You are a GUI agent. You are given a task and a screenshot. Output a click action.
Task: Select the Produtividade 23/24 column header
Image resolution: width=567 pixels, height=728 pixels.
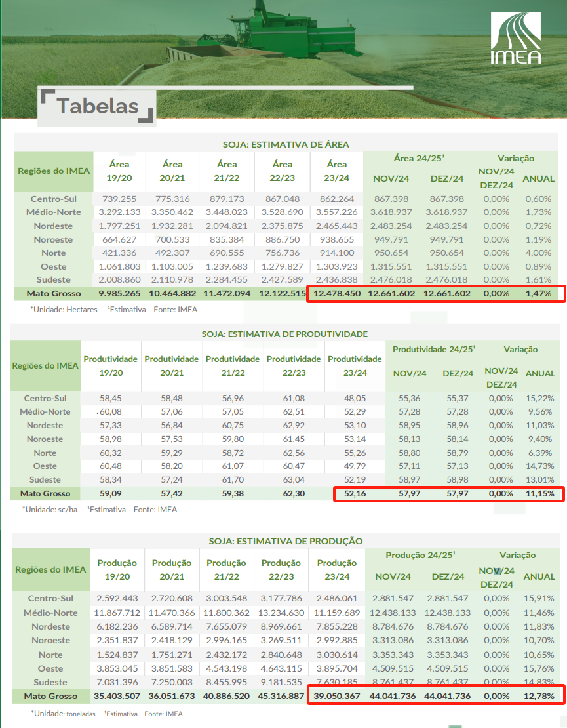[355, 366]
